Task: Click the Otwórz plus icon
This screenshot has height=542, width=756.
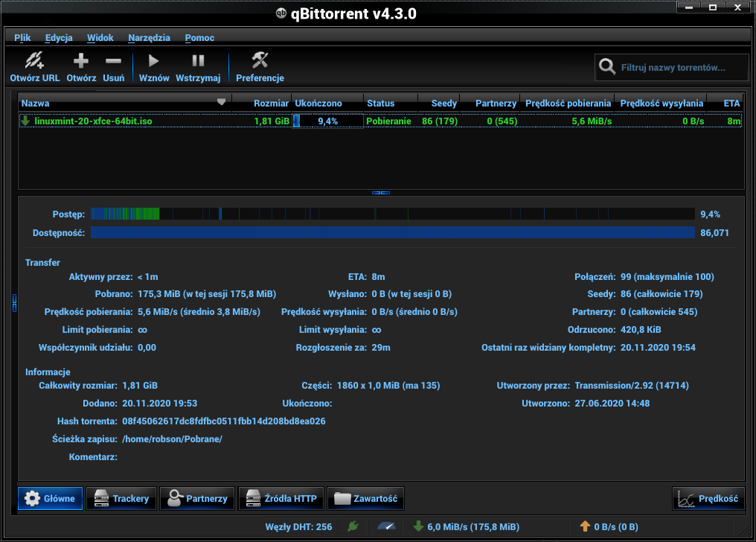Action: [81, 61]
